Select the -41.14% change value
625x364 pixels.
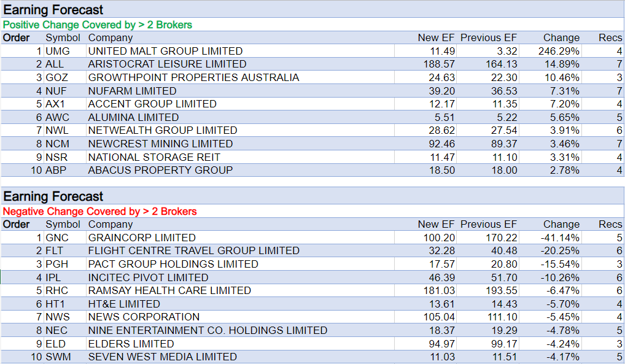560,238
